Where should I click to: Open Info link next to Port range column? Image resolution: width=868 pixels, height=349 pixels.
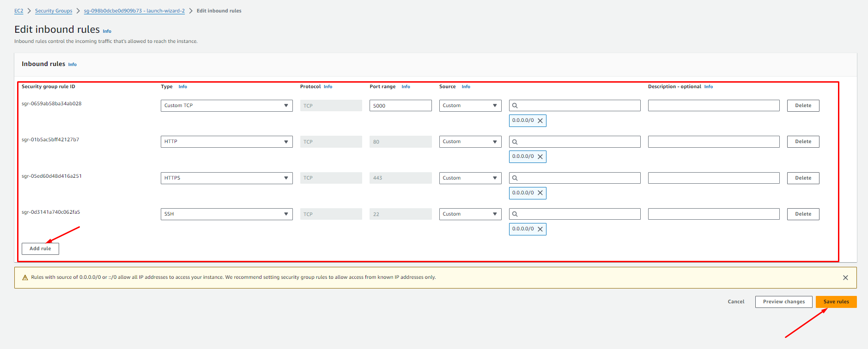coord(406,87)
